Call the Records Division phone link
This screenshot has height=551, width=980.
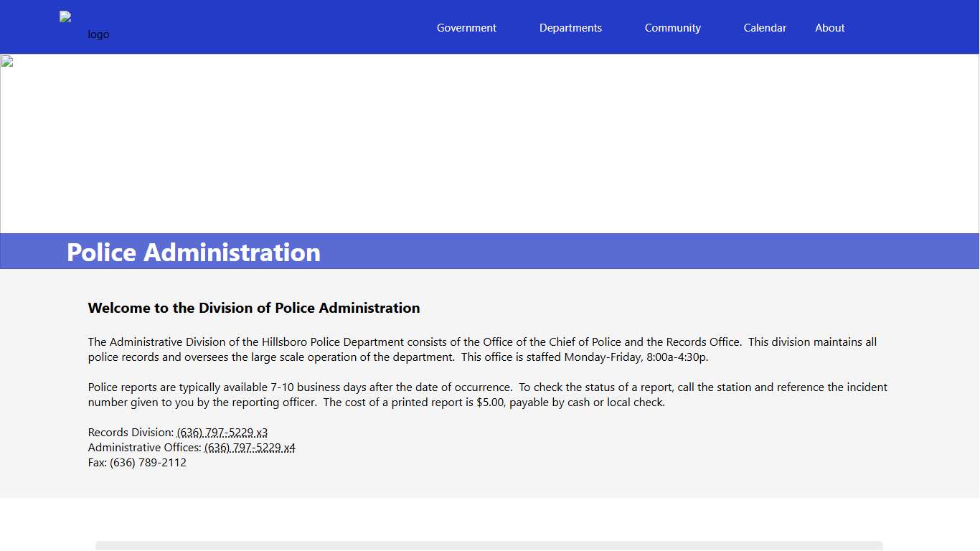click(x=222, y=432)
